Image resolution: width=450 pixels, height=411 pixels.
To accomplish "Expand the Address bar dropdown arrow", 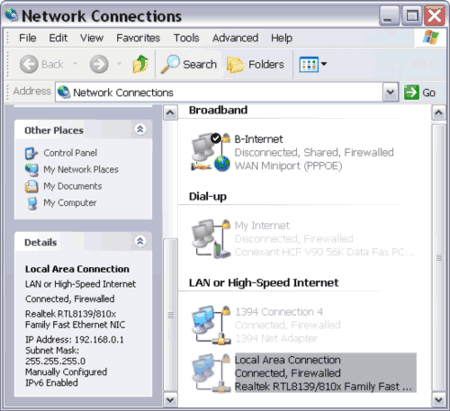I will coord(391,92).
